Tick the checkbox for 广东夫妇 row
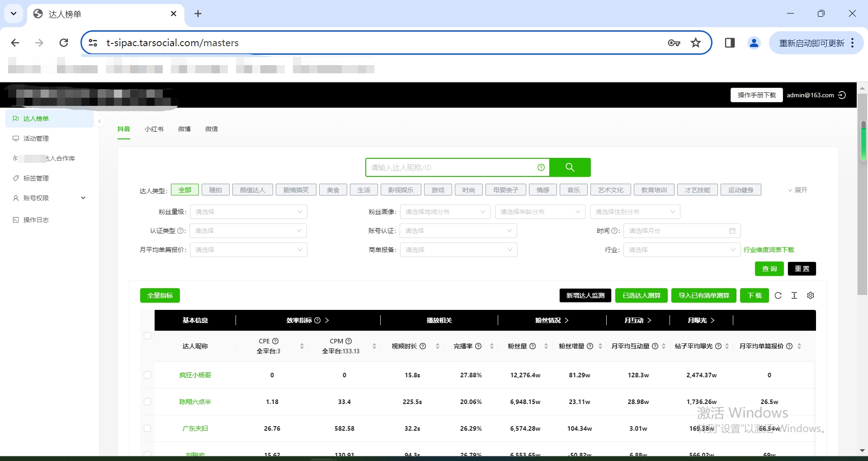 (147, 428)
